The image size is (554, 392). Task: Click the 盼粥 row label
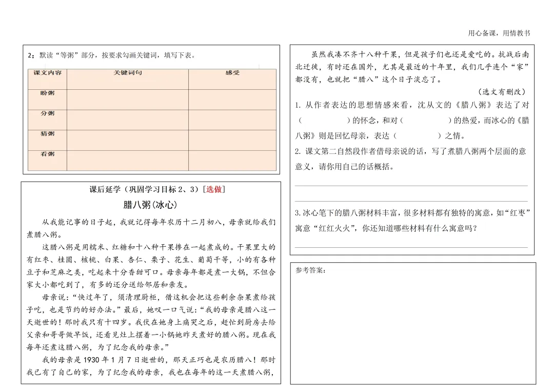click(x=47, y=93)
